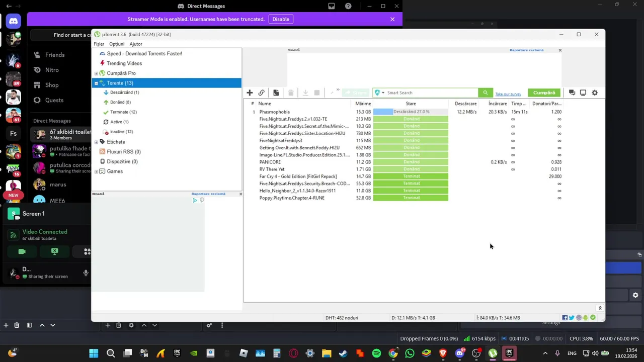Image resolution: width=644 pixels, height=362 pixels.
Task: Click the uTorrent remote monitor icon
Action: pyautogui.click(x=583, y=93)
